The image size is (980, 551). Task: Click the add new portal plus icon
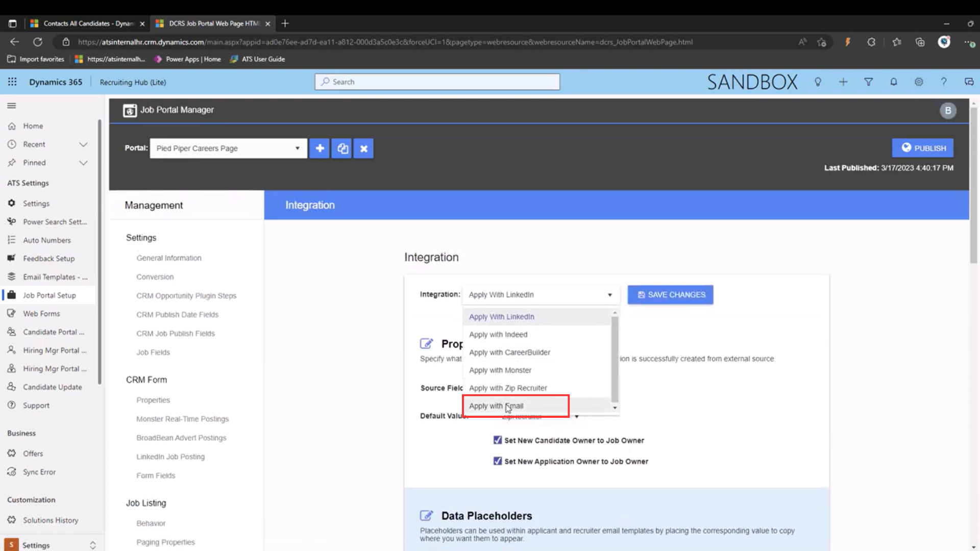(320, 148)
